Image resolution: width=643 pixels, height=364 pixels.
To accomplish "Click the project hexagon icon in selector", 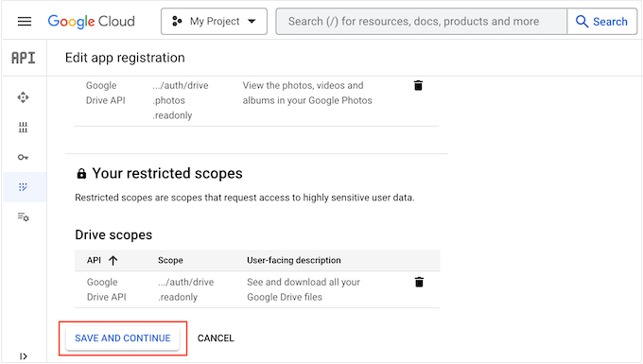I will tap(177, 22).
